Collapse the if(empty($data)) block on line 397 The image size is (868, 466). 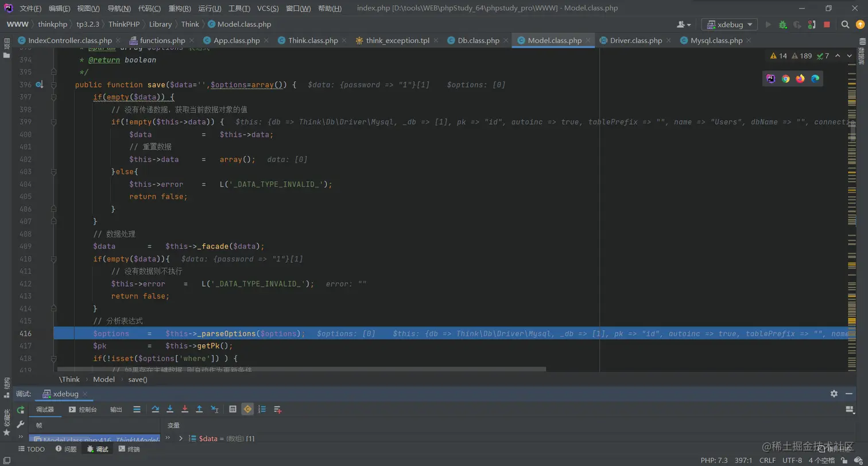pyautogui.click(x=53, y=97)
